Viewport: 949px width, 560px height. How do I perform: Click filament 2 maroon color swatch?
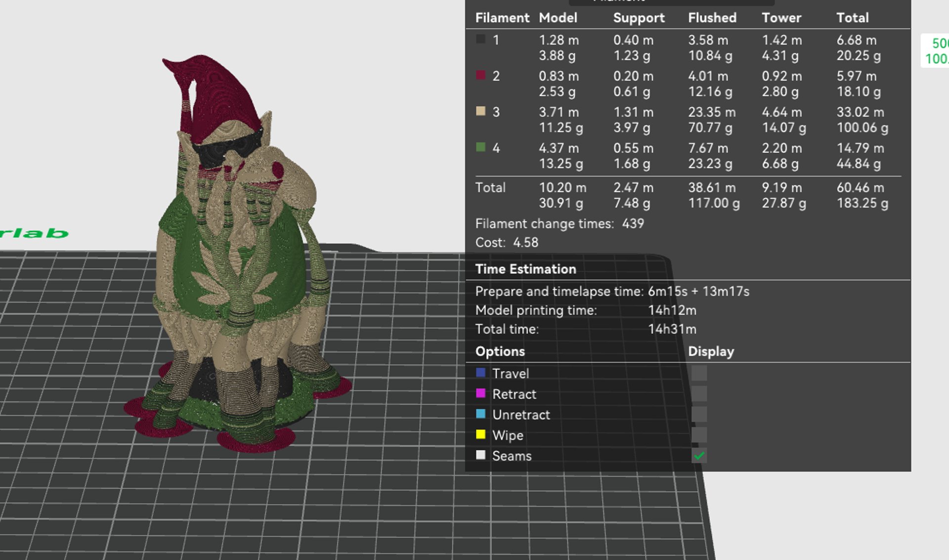(x=480, y=75)
